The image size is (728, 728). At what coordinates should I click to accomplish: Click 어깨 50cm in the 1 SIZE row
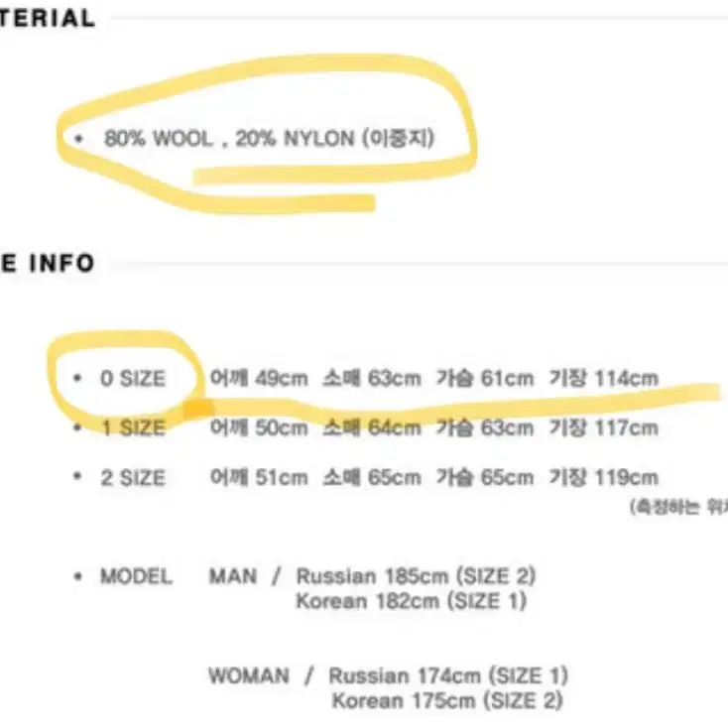259,427
